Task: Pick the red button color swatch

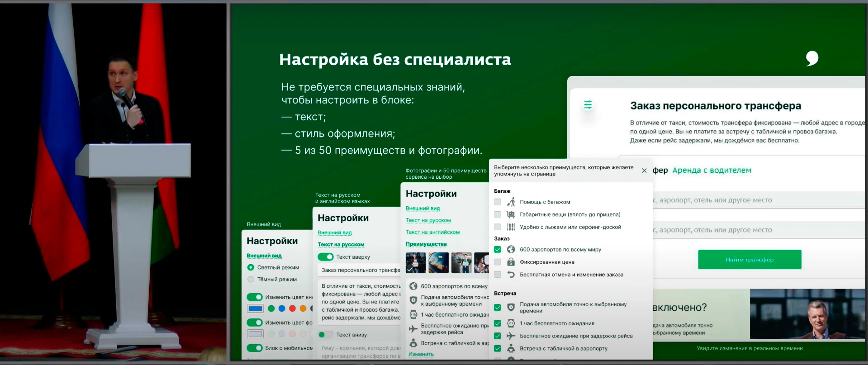Action: coord(292,308)
